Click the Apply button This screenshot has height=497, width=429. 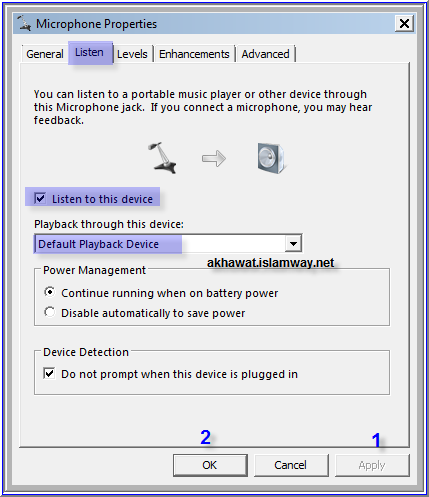coord(372,465)
